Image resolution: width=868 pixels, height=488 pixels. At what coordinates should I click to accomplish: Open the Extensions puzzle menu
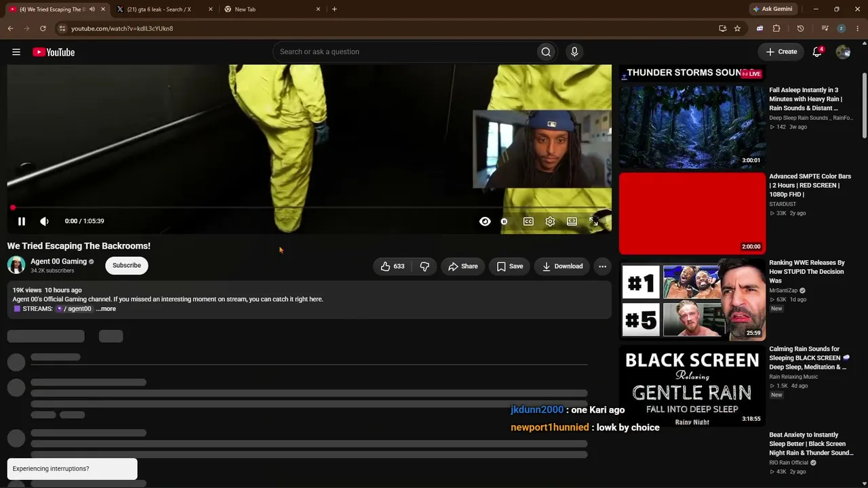pos(776,28)
